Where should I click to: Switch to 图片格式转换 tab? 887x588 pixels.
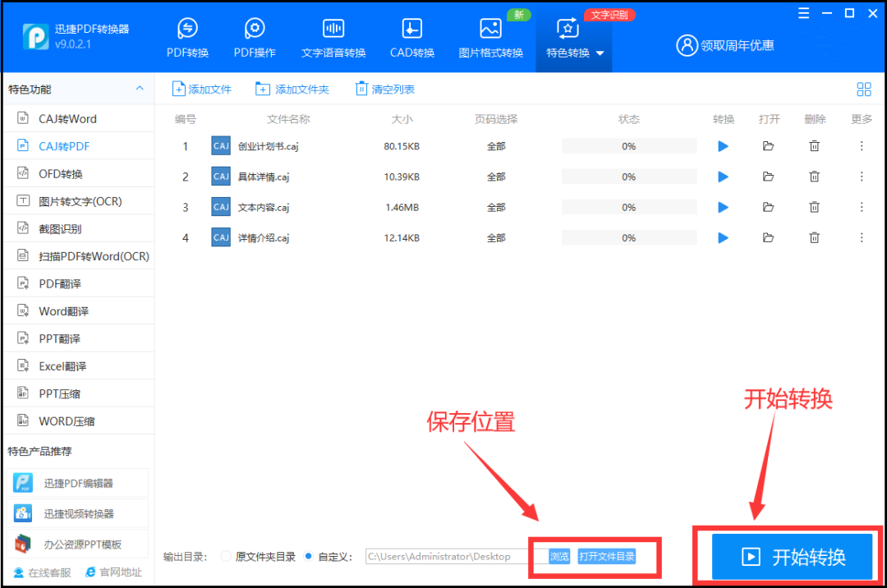[x=490, y=39]
